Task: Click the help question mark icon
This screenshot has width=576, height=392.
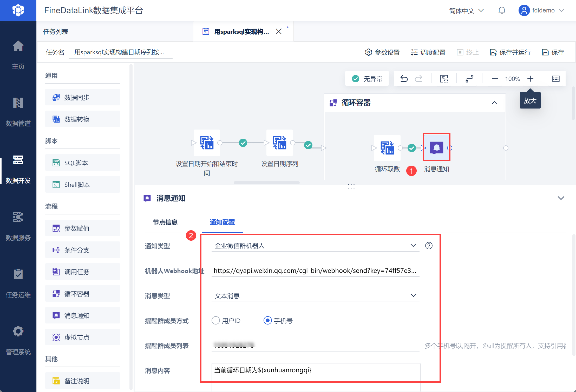Action: 429,246
